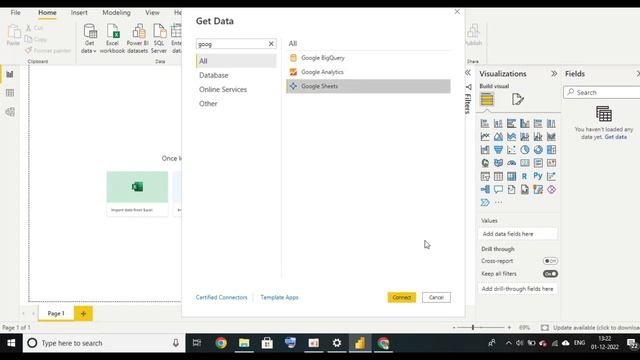Viewport: 640px width, 360px height.
Task: Click the Cancel button
Action: 436,298
